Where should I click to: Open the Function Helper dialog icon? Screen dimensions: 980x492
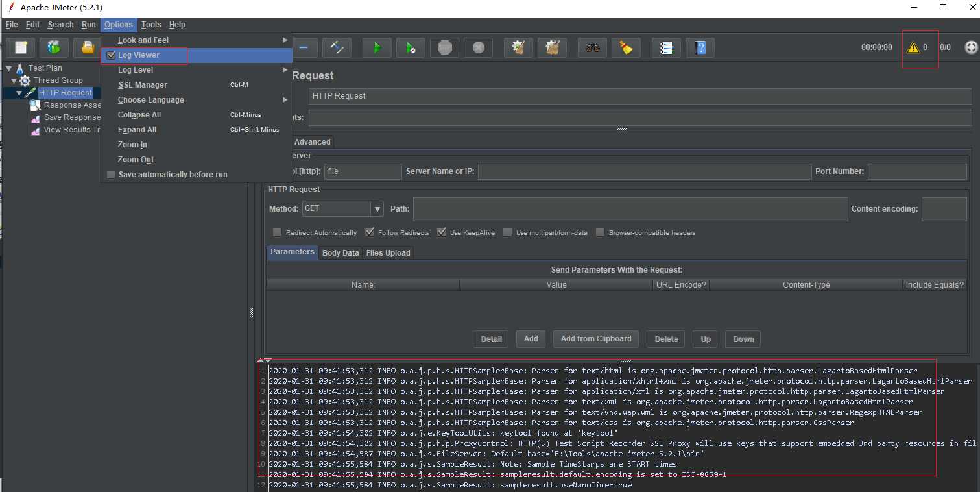[666, 47]
